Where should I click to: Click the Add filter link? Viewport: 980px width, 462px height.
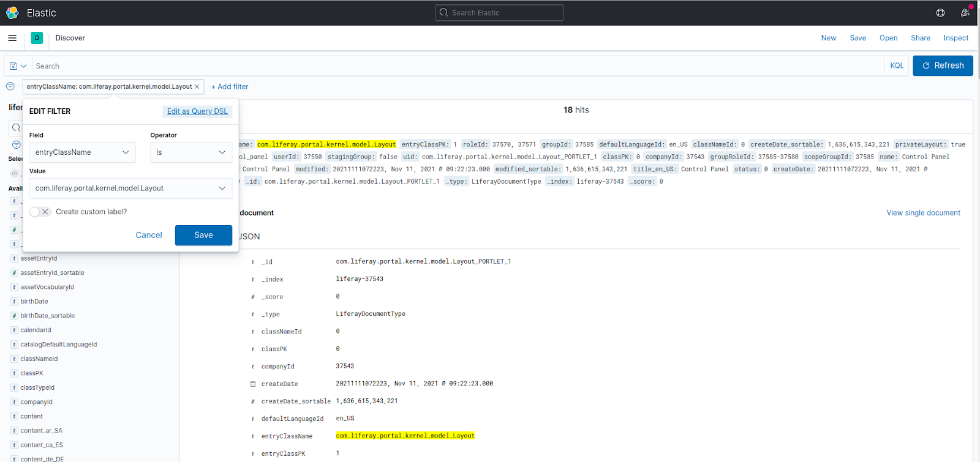tap(230, 87)
